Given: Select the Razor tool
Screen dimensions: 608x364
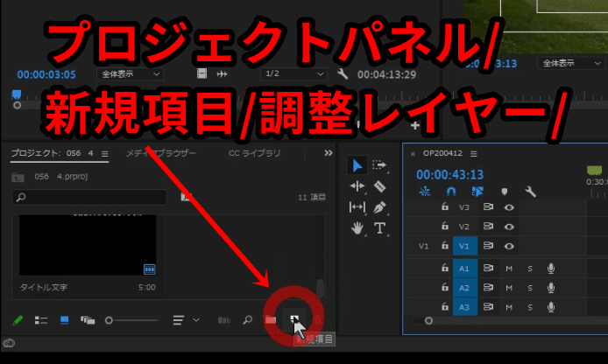Looking at the screenshot, I should (x=380, y=186).
